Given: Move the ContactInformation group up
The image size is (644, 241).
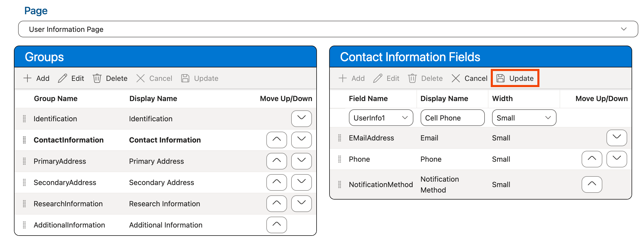Looking at the screenshot, I should 276,140.
